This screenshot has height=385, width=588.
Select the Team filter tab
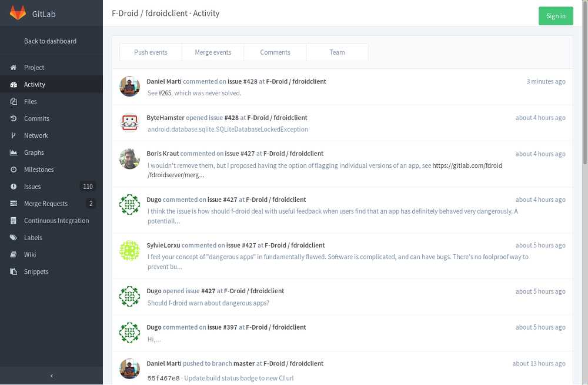point(337,52)
